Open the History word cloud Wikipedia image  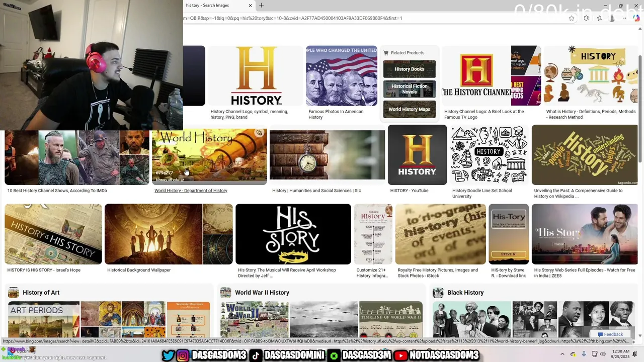(585, 155)
